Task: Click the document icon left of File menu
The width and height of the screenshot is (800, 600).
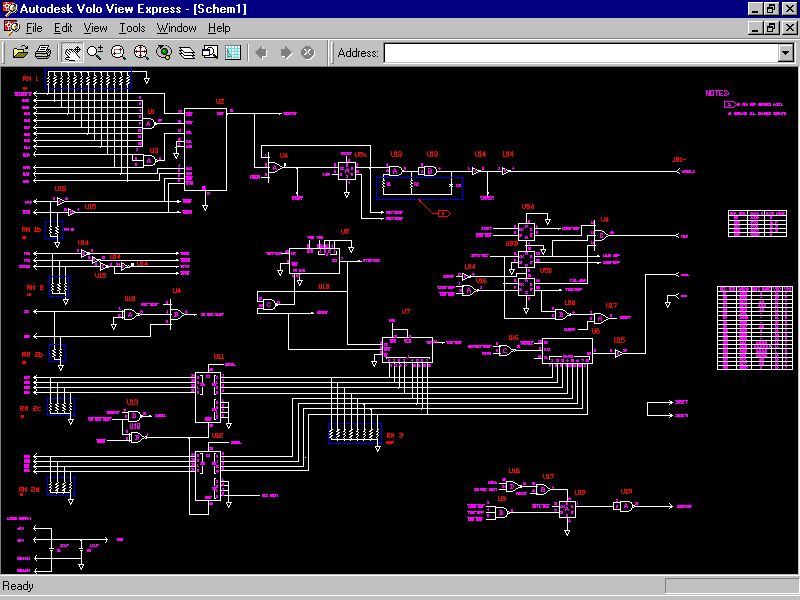Action: pyautogui.click(x=11, y=28)
